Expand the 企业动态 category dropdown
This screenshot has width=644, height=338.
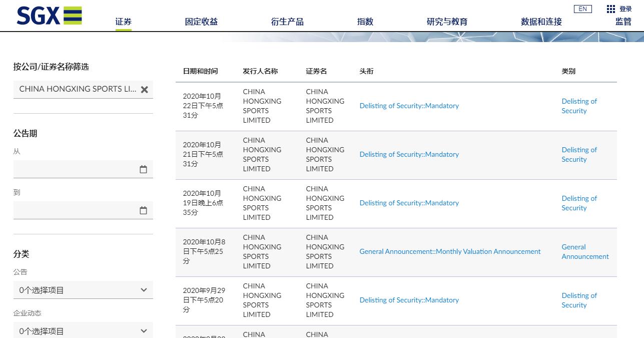coord(83,330)
